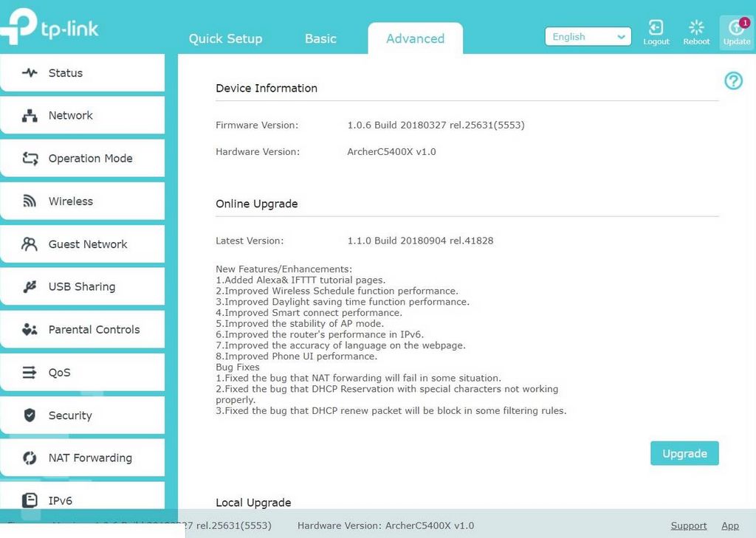Follow the App link in footer

730,526
